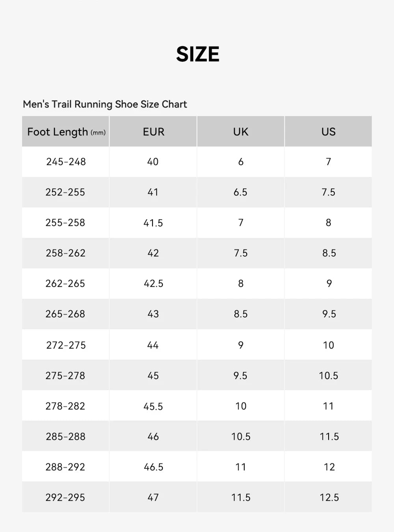Select the Foot Length column header
This screenshot has height=532, width=394.
click(66, 132)
